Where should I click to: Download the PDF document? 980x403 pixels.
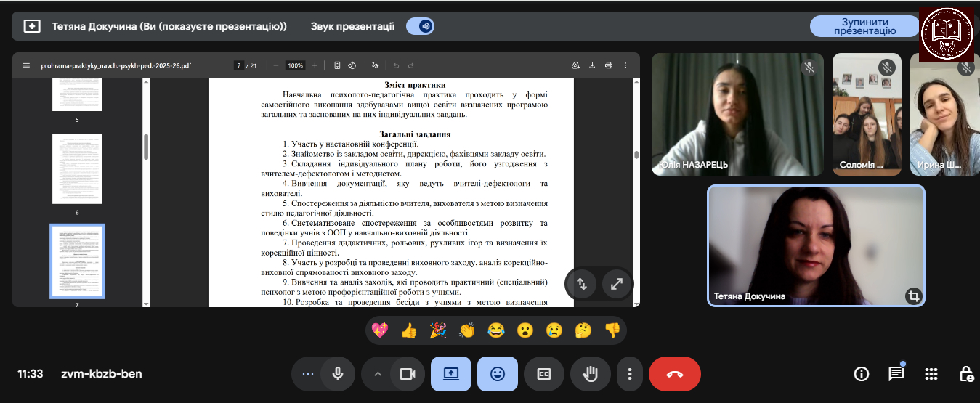click(x=592, y=65)
